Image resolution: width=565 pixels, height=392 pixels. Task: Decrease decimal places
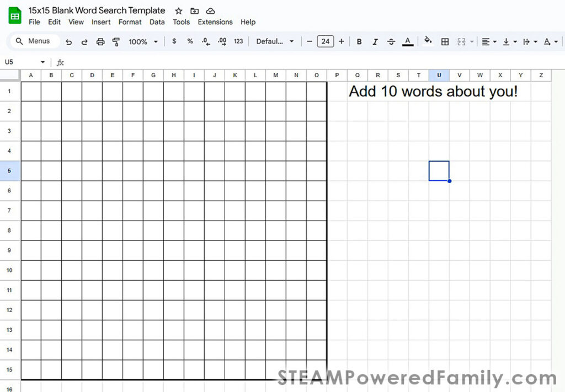pyautogui.click(x=205, y=41)
